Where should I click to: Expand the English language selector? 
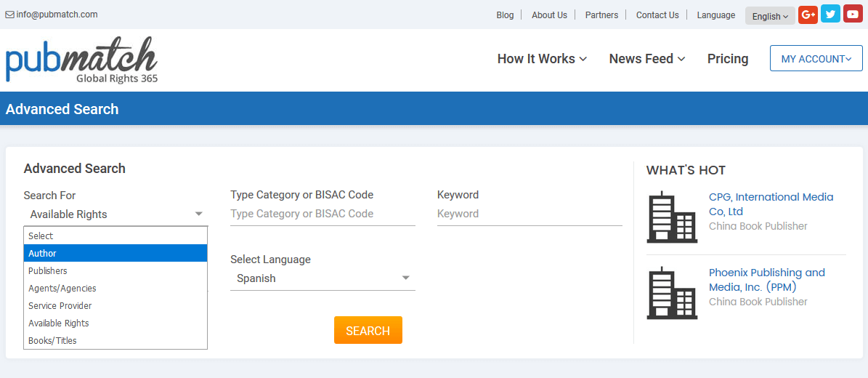770,16
